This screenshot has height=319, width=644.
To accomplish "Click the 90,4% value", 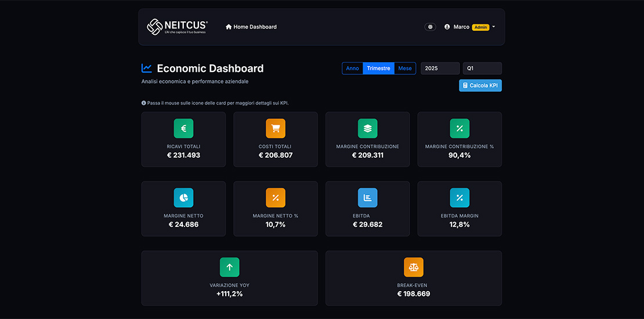I will point(460,155).
